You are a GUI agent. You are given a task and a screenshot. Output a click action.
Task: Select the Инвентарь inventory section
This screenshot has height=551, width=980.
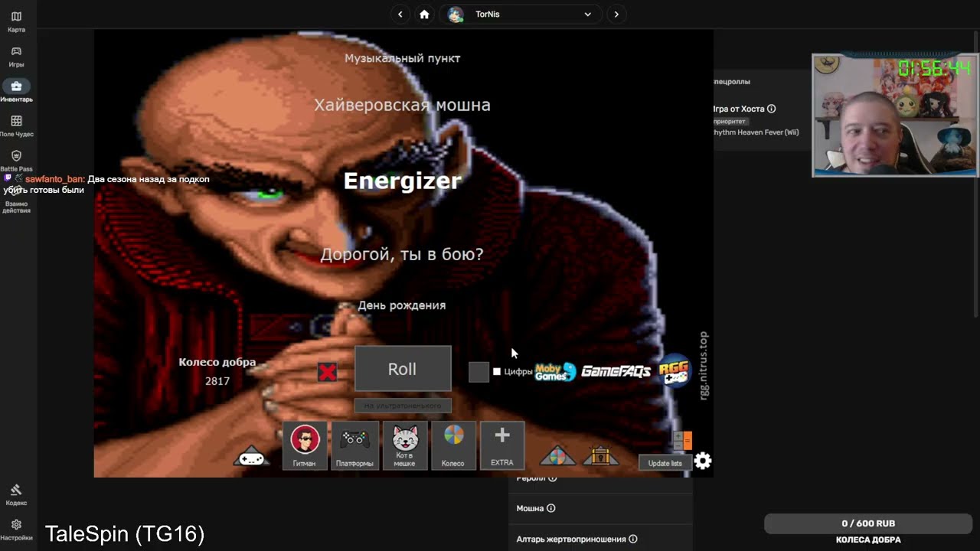tap(16, 91)
